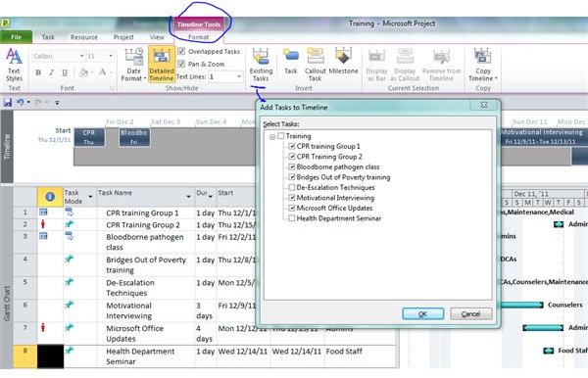Switch to the Task ribbon tab
Viewport: 588px width, 378px height.
click(x=48, y=37)
